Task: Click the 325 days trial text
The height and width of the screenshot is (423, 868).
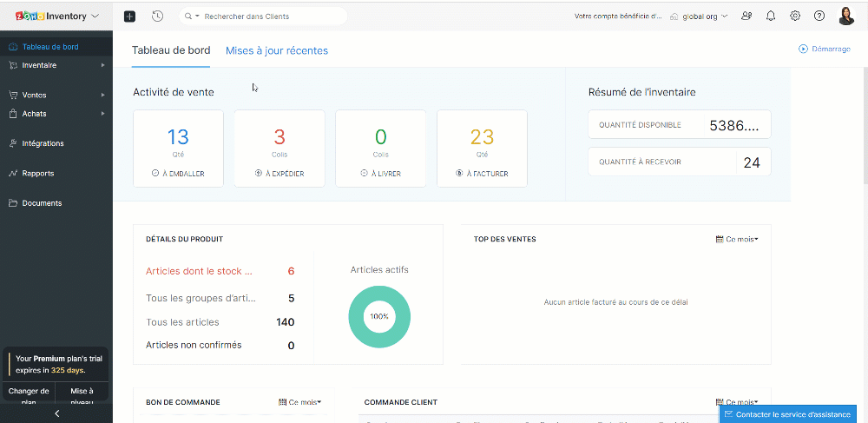Action: coord(68,370)
